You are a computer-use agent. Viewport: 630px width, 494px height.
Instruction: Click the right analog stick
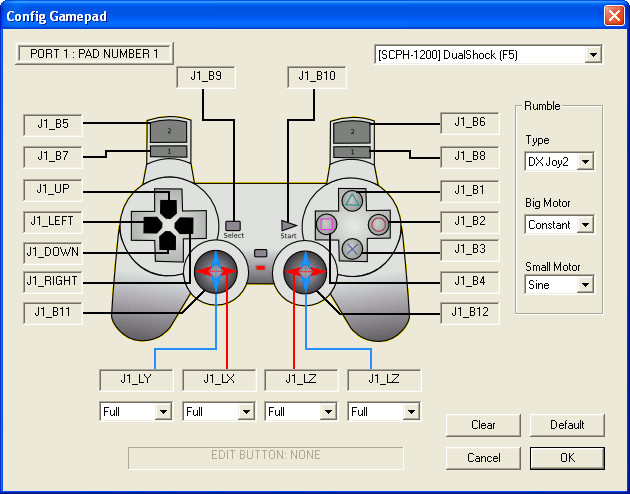point(305,271)
